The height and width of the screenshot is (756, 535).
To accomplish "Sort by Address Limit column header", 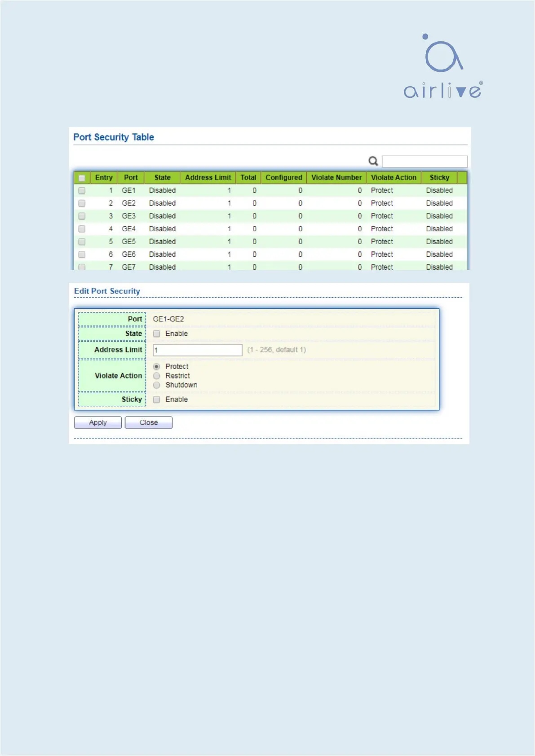I will (x=208, y=178).
